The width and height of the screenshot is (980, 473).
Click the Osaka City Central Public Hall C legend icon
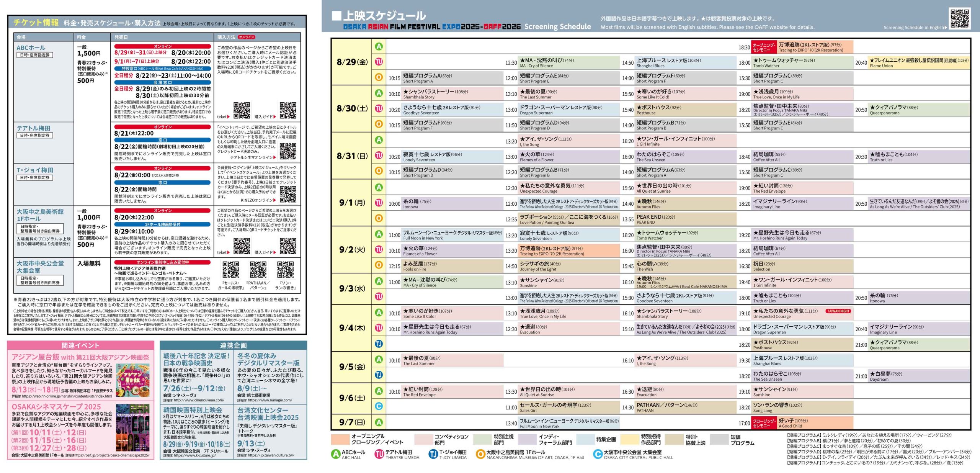598,454
